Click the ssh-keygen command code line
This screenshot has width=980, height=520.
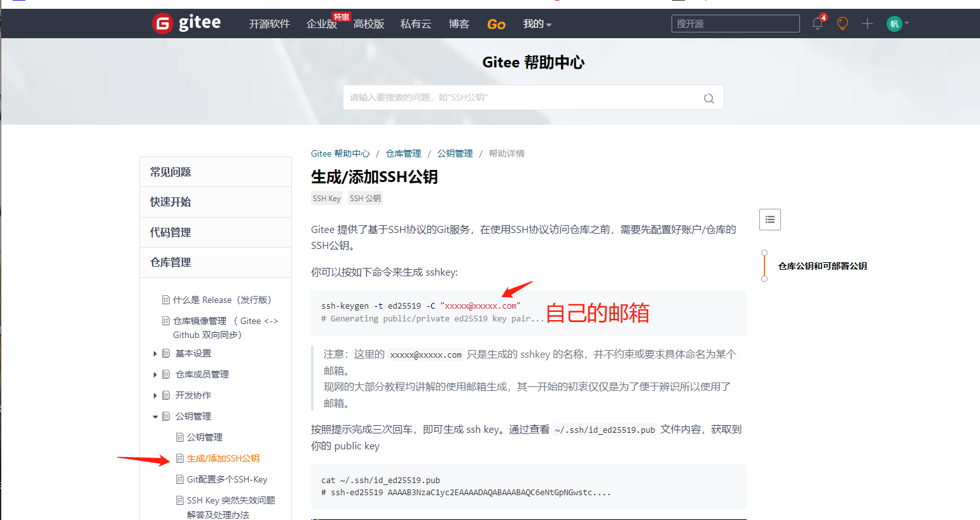tap(421, 306)
